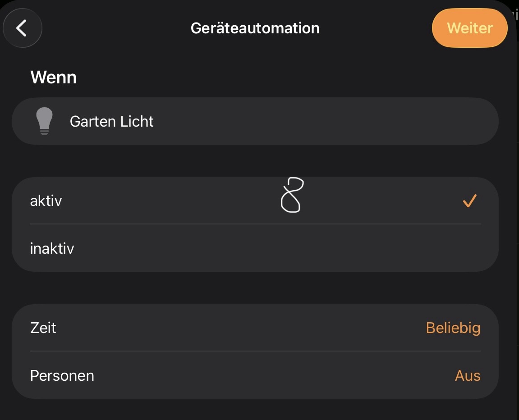
Task: Click the Garten Licht device name text
Action: (112, 121)
